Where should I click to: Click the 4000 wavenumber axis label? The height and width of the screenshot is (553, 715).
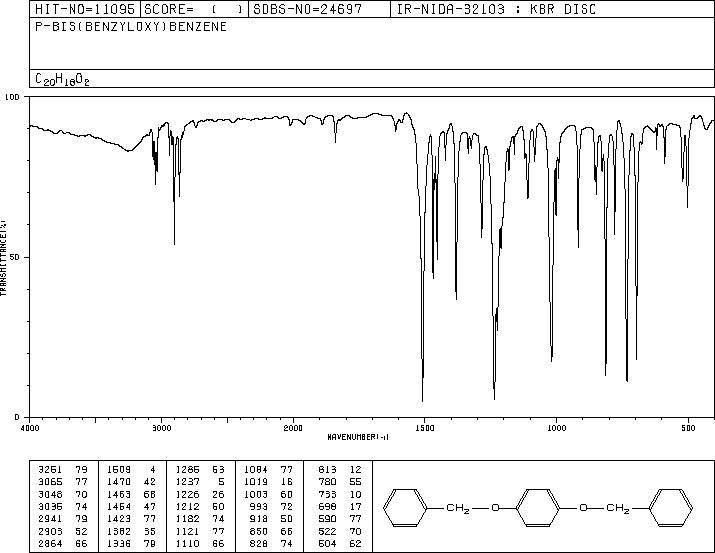coord(30,428)
